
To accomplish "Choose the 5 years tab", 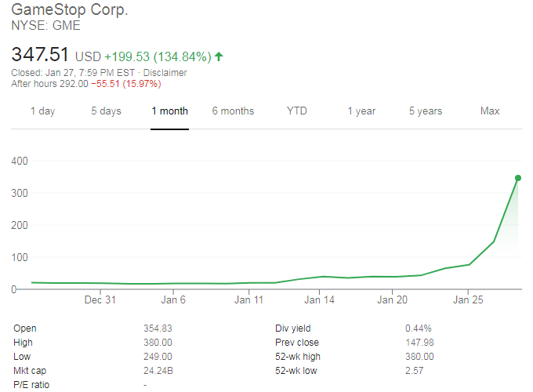I will tap(426, 111).
